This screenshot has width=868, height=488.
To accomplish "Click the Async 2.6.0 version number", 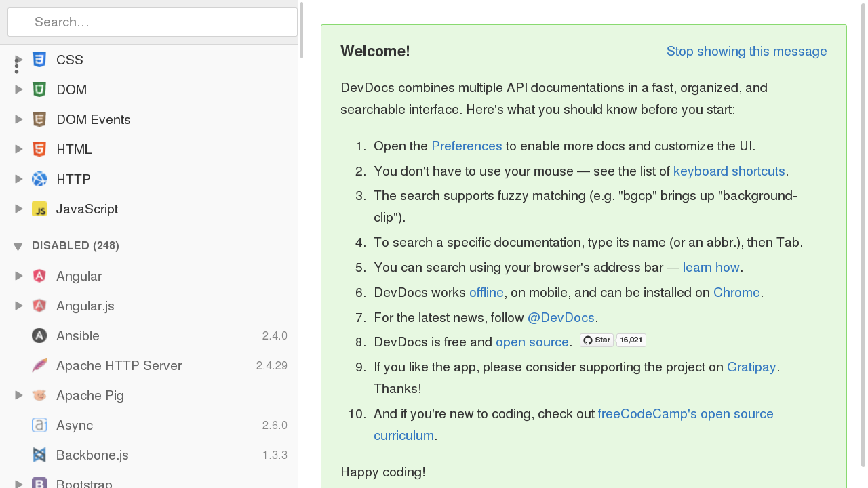I will tap(275, 425).
